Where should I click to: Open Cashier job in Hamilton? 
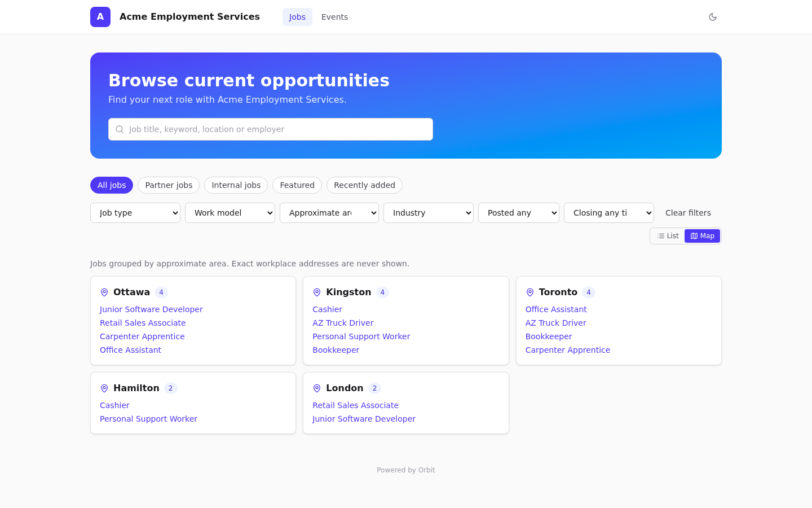click(114, 405)
